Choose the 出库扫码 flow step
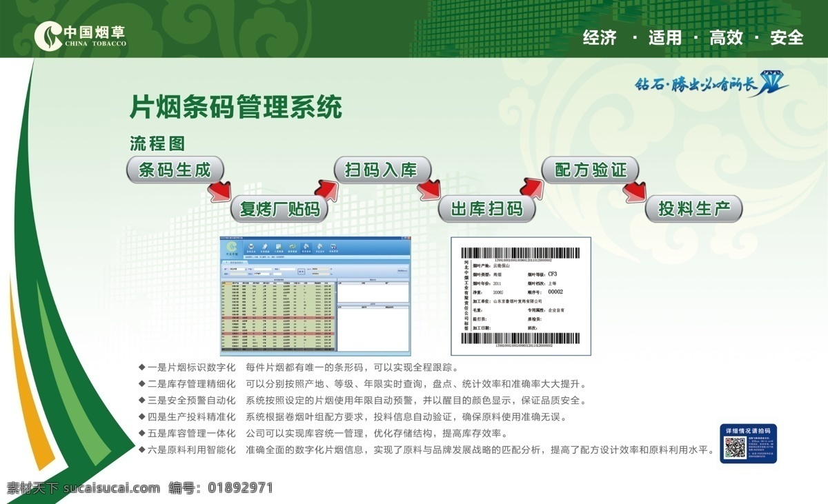This screenshot has width=828, height=504. coord(486,208)
